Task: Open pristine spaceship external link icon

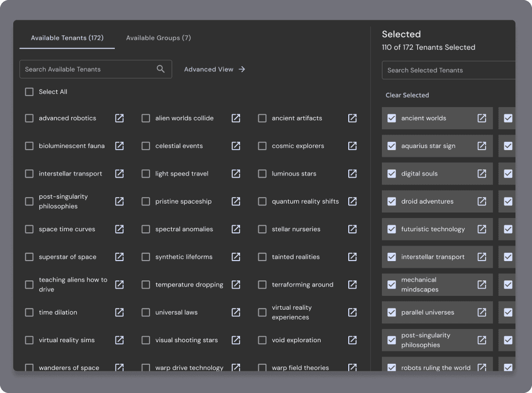Action: pyautogui.click(x=236, y=201)
